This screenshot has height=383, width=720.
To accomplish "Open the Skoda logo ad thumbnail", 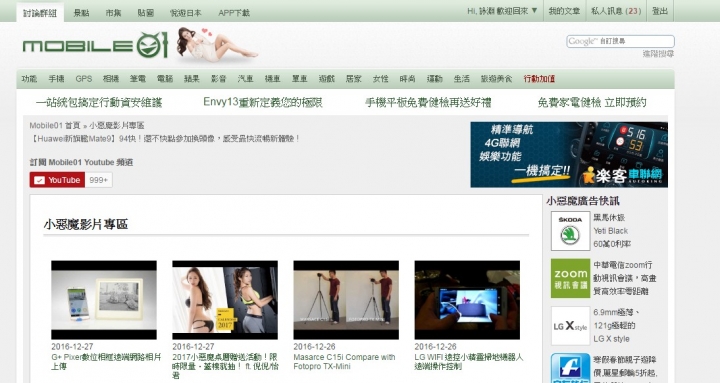I will pyautogui.click(x=570, y=231).
